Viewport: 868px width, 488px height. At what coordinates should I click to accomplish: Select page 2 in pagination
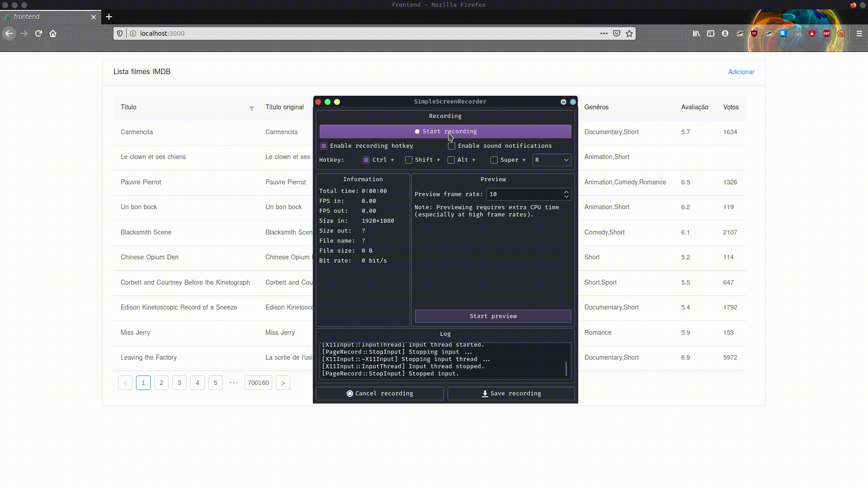[161, 382]
